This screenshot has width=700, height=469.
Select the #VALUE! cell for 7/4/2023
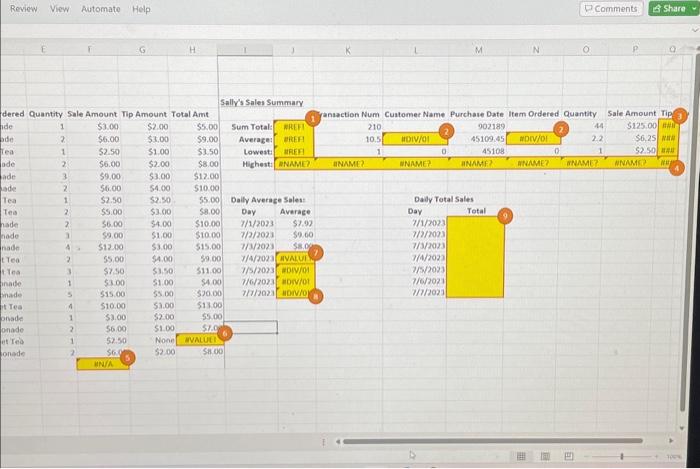click(295, 258)
